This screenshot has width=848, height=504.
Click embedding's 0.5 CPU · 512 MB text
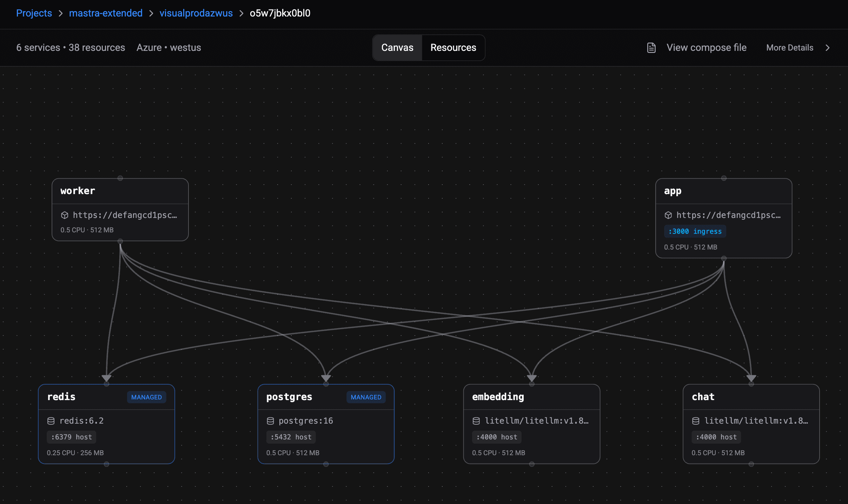499,453
